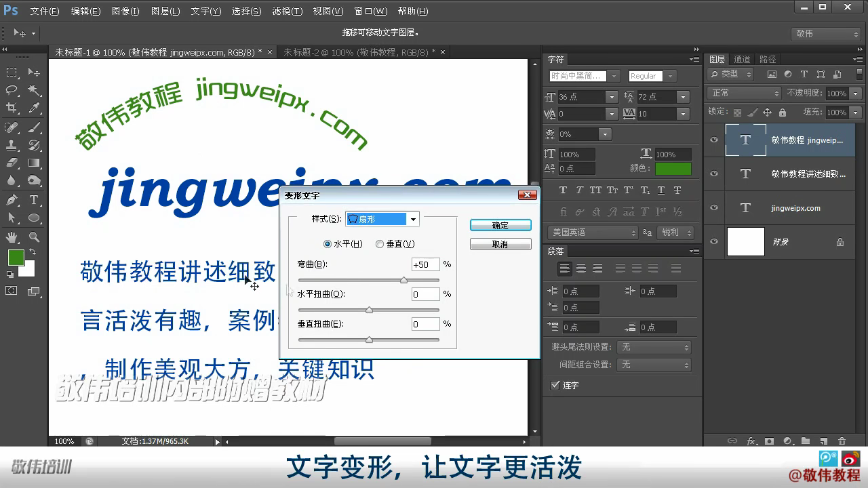
Task: Switch to the 未标题-2 document tab
Action: [x=360, y=52]
